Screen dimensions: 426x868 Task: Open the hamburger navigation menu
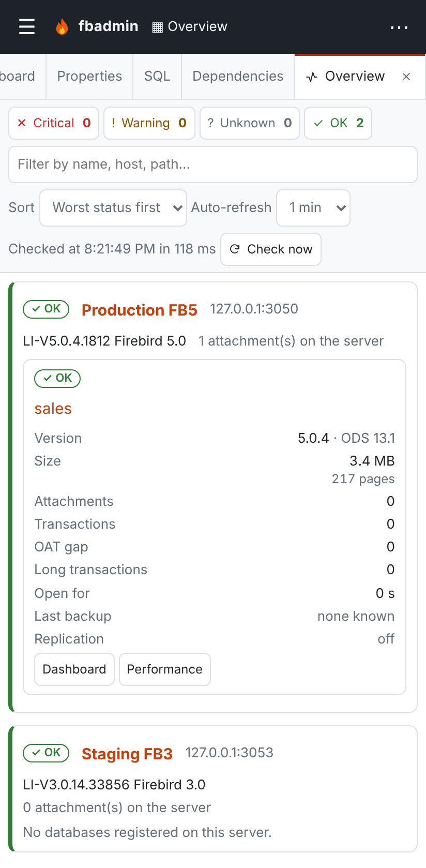tap(27, 26)
